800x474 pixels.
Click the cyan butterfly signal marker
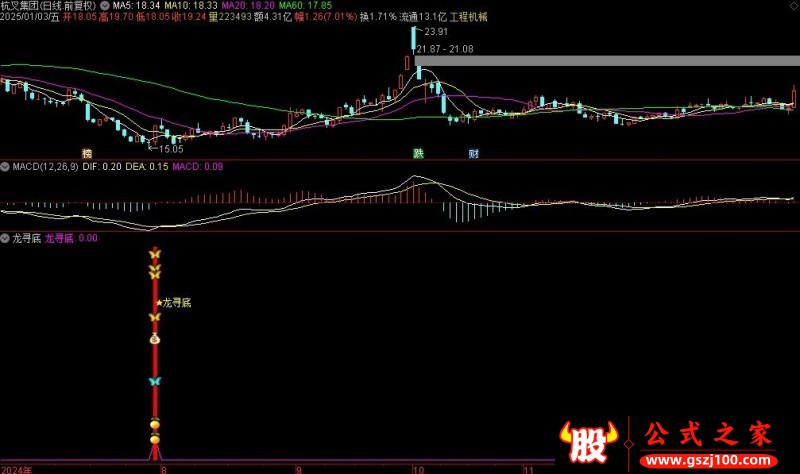tap(155, 381)
